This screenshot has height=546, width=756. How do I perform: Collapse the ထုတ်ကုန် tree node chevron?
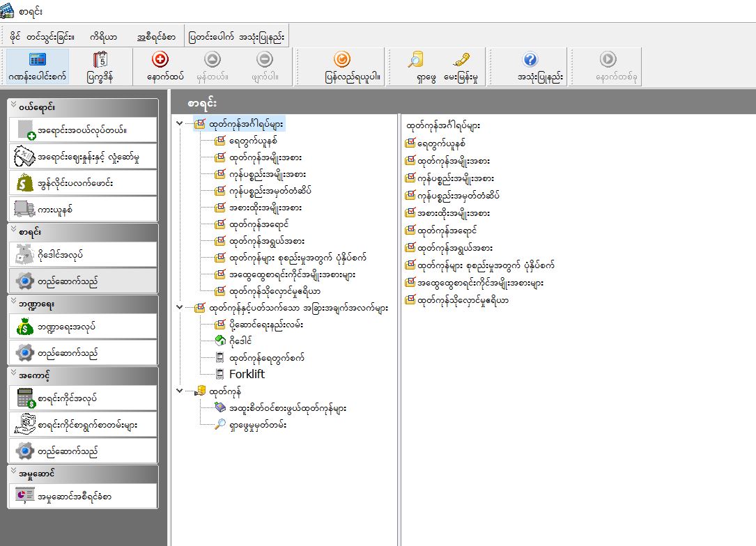[x=180, y=391]
